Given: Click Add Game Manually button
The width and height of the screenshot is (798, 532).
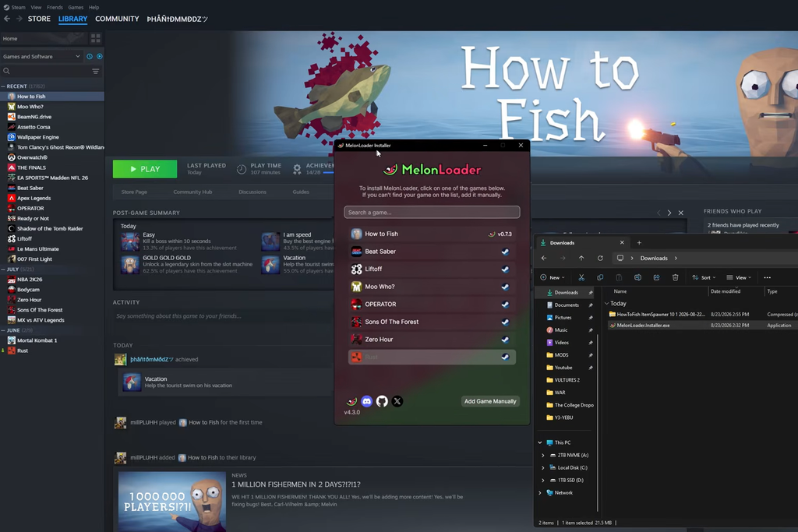Looking at the screenshot, I should [x=490, y=401].
